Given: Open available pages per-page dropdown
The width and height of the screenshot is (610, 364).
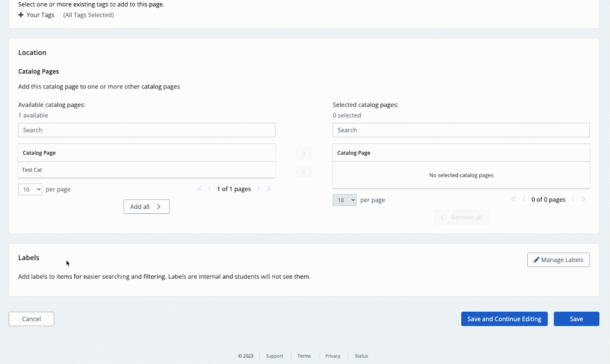Looking at the screenshot, I should 30,189.
